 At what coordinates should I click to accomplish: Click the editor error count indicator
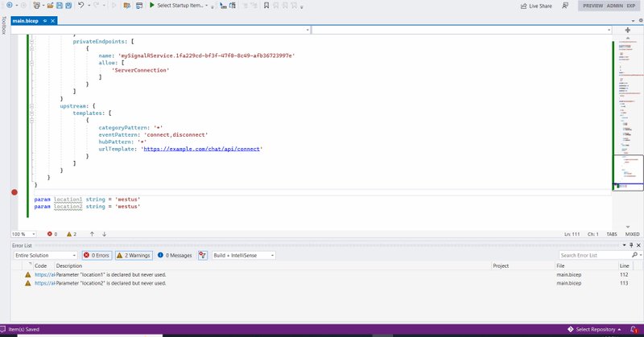coord(52,234)
